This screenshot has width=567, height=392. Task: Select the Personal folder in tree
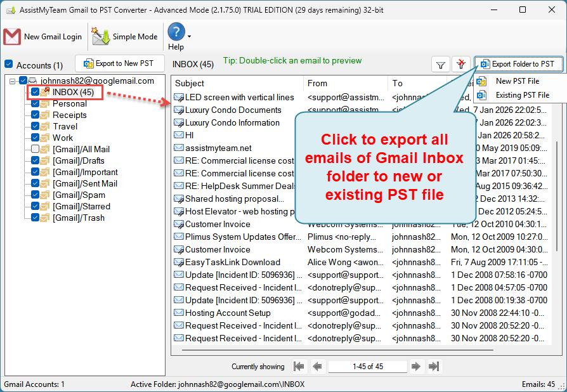[70, 104]
